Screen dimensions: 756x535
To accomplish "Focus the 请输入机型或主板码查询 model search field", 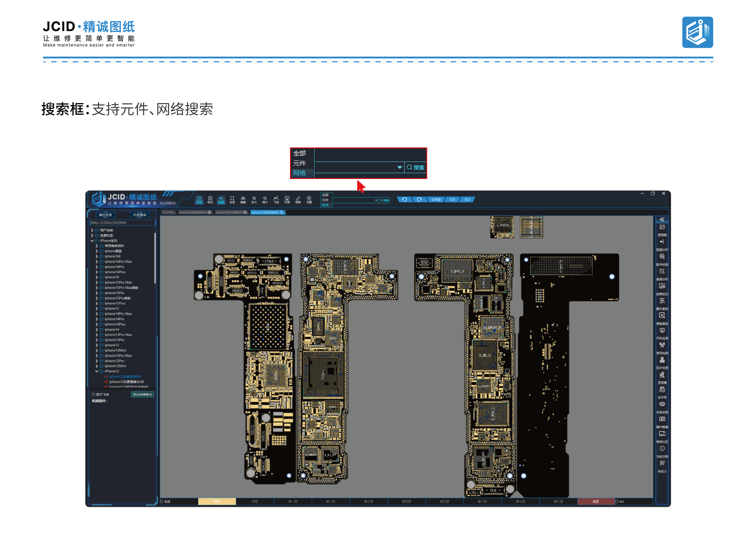I will 123,223.
